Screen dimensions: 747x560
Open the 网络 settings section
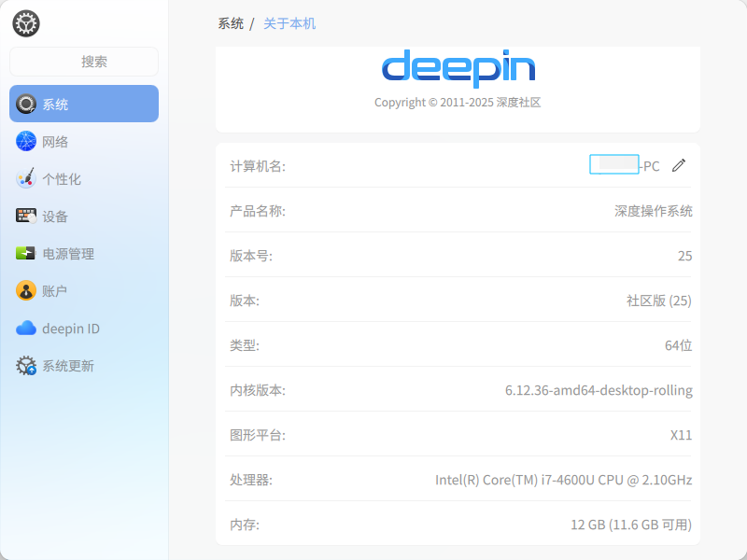[84, 142]
